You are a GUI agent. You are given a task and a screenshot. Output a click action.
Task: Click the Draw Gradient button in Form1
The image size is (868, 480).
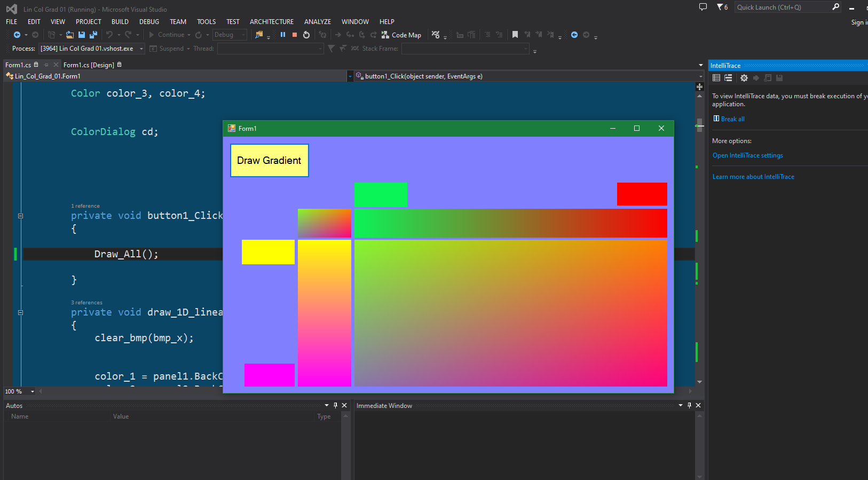point(270,160)
